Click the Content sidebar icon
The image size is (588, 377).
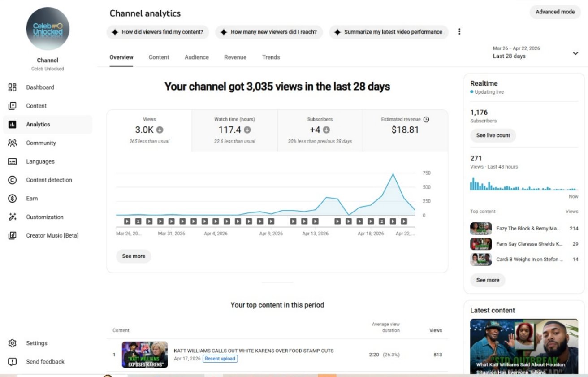pos(13,106)
